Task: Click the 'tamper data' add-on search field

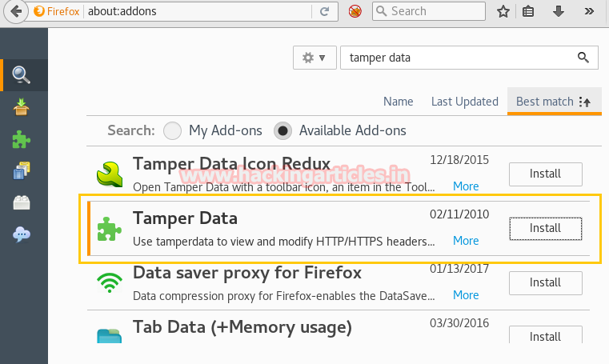Action: click(x=456, y=58)
